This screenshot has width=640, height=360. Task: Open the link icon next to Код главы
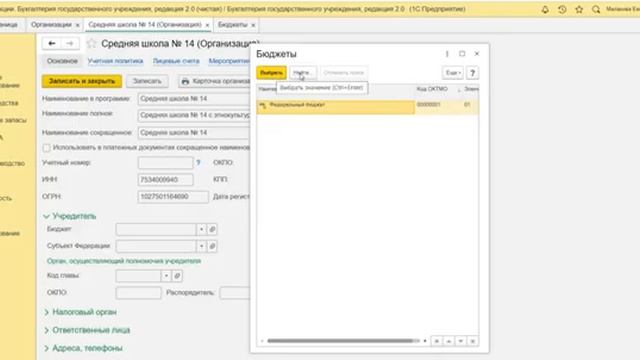pos(177,276)
